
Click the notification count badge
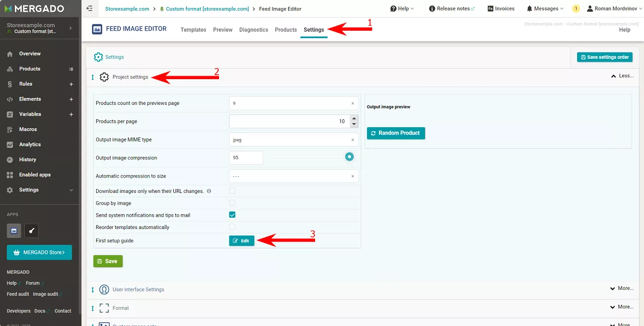click(576, 8)
